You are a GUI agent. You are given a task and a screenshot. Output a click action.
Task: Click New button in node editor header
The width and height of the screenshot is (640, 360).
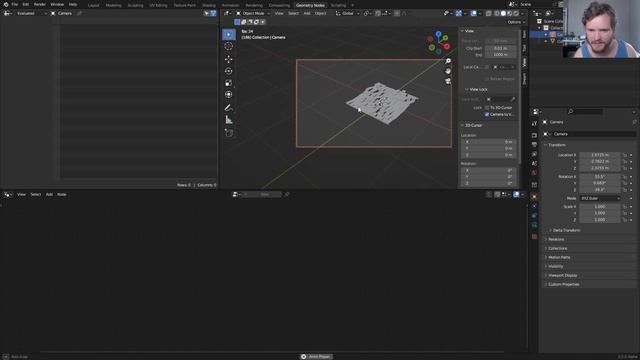pos(264,194)
